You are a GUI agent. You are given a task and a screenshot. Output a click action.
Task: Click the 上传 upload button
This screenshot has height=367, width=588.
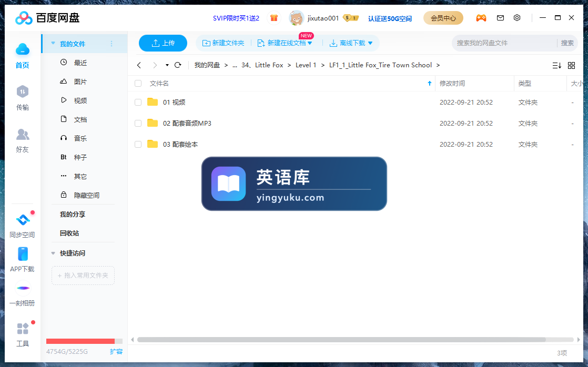163,43
